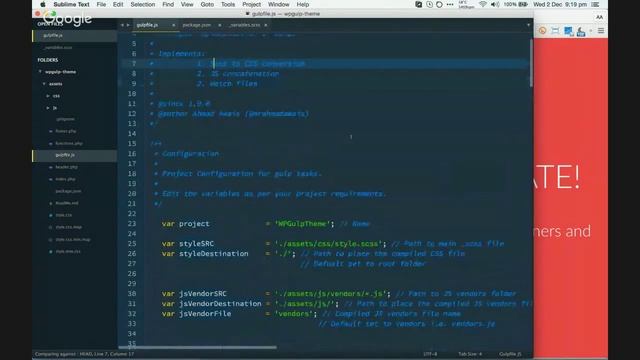
Task: Select gulpfile.js in Open Files list
Action: (75, 36)
